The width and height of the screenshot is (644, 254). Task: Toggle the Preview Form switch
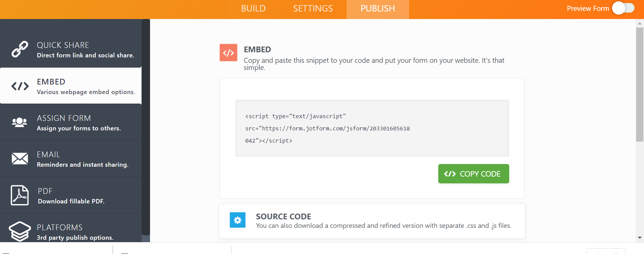coord(623,8)
